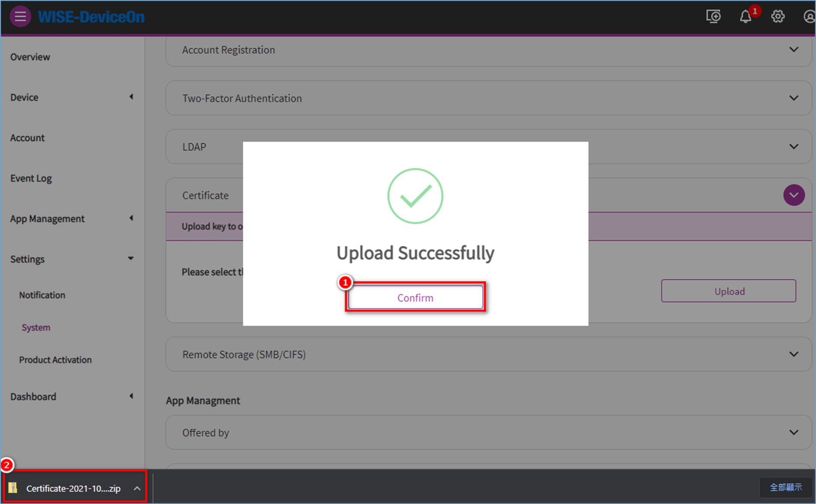Click the add remote screen icon

(713, 17)
